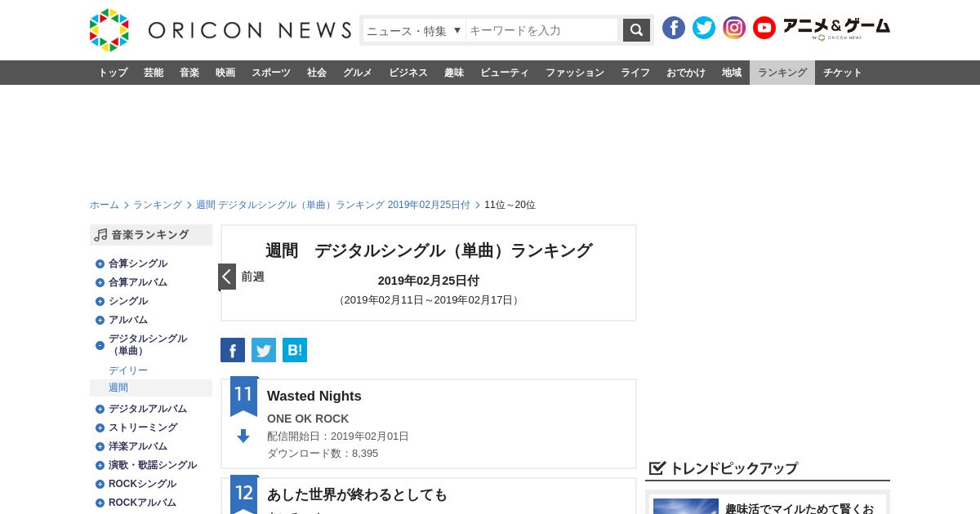
Task: Open the トップ nav tab
Action: (x=113, y=73)
